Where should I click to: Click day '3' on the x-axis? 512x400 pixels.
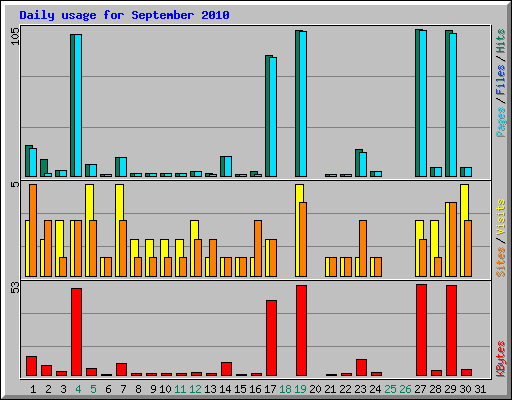click(x=63, y=389)
